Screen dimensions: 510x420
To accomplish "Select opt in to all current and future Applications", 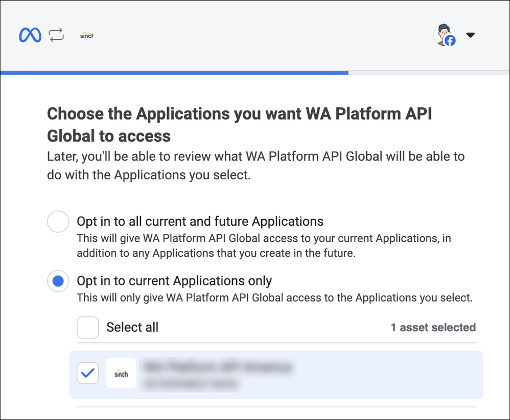I will pos(58,221).
